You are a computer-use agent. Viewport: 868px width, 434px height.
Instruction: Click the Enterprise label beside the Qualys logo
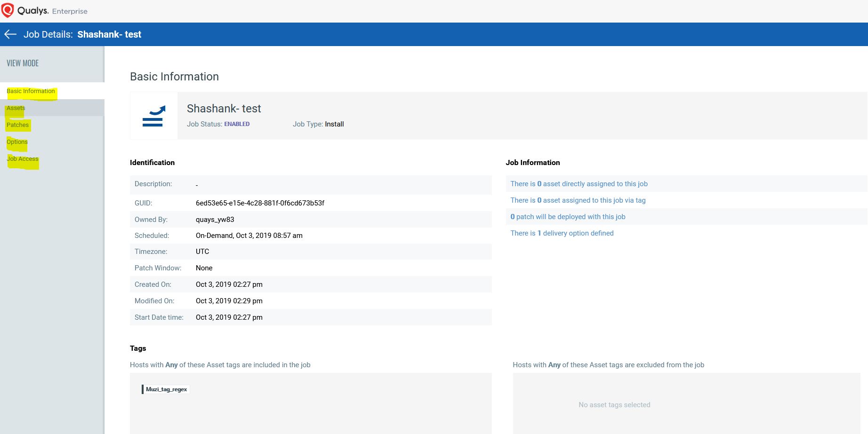point(70,11)
